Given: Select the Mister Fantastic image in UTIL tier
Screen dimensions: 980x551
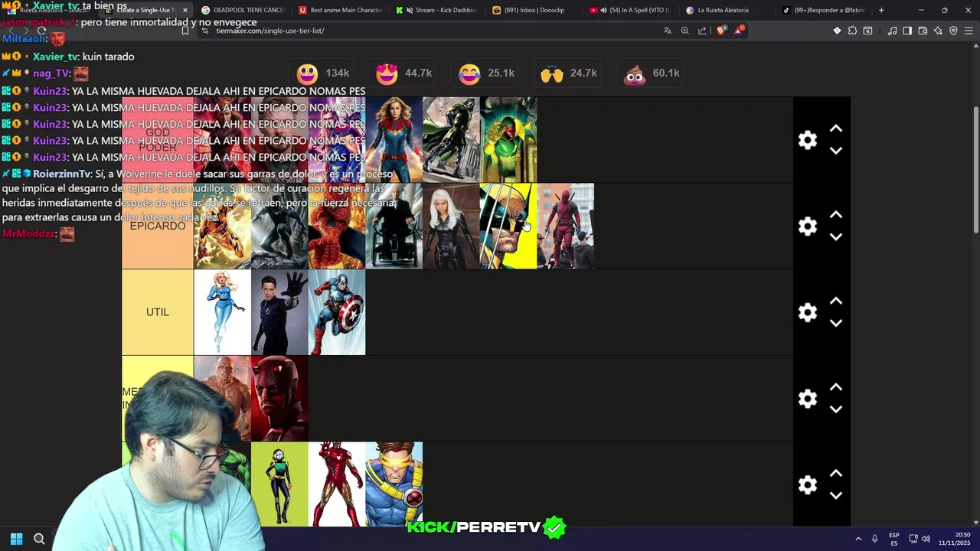Looking at the screenshot, I should (279, 312).
